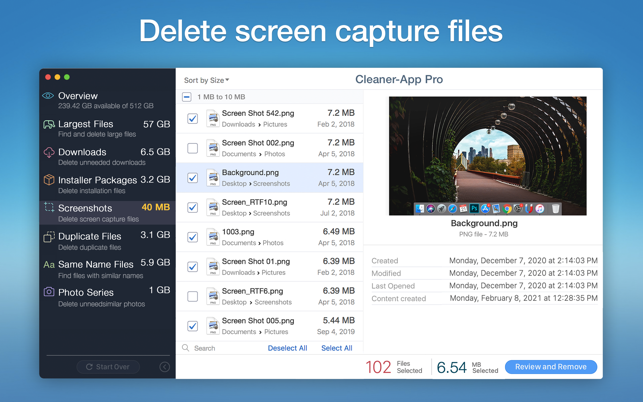Click the Deselect All link
The width and height of the screenshot is (643, 402).
[287, 348]
